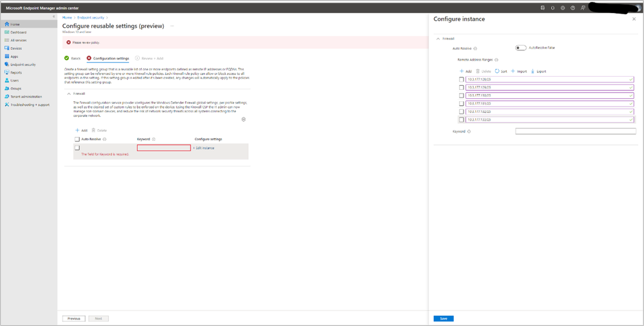Viewport: 644px width, 326px height.
Task: Click the Next button
Action: [x=99, y=319]
